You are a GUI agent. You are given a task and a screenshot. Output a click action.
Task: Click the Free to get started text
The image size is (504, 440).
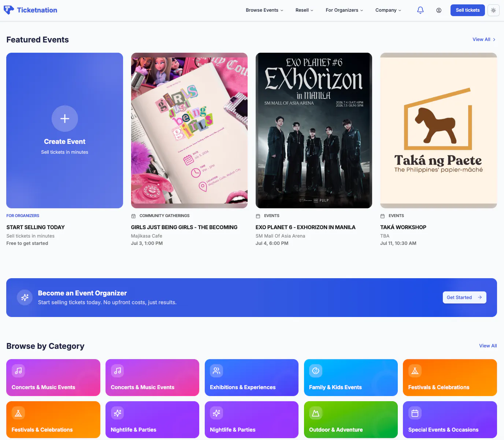pyautogui.click(x=27, y=243)
